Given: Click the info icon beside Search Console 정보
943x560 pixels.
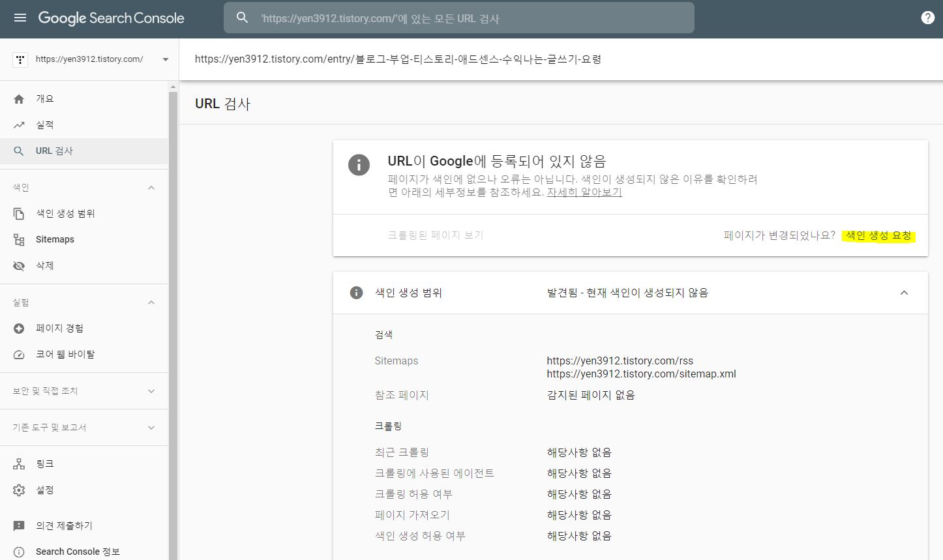Looking at the screenshot, I should coord(19,552).
